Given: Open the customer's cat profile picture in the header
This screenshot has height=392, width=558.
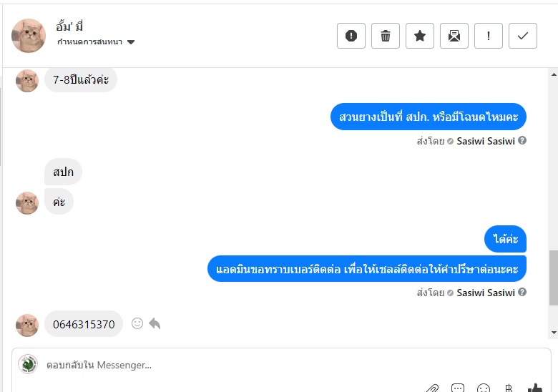Looking at the screenshot, I should [29, 36].
